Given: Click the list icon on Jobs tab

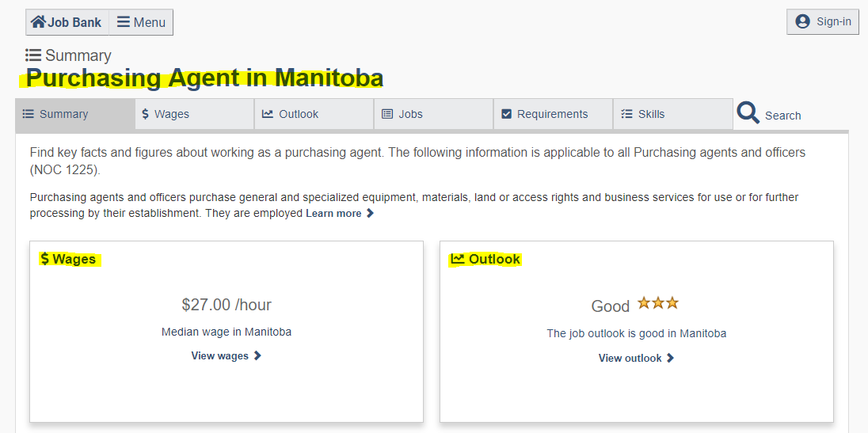Looking at the screenshot, I should [x=387, y=114].
